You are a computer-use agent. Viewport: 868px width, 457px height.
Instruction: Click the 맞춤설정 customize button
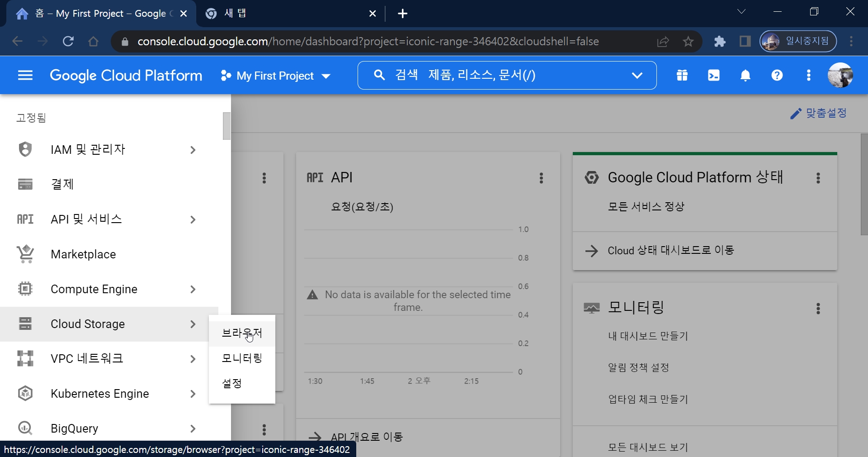819,113
